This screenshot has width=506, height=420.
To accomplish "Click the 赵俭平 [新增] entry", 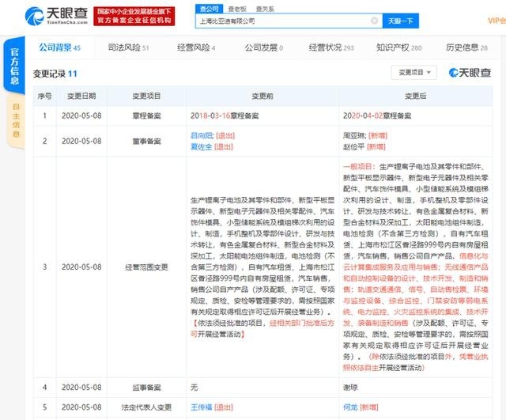I will coord(364,147).
